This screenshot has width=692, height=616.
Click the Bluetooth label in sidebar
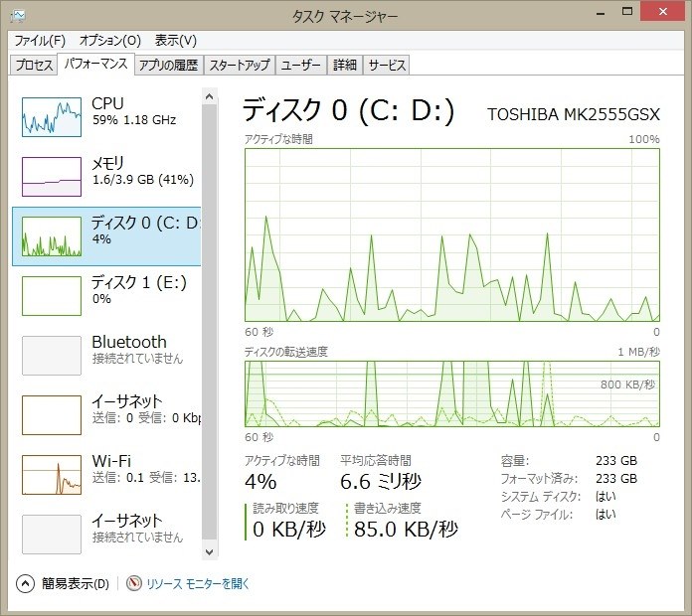click(x=129, y=342)
